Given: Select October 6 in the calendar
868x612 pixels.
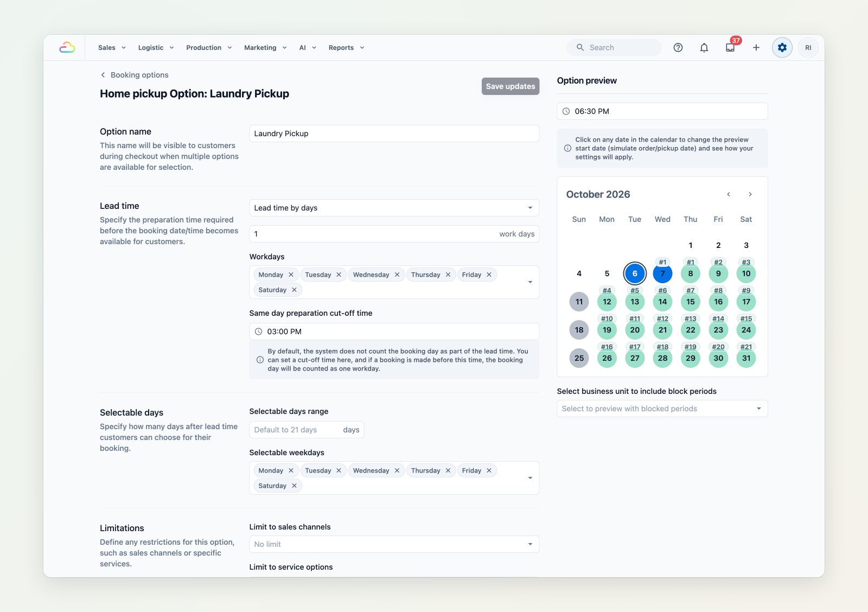Looking at the screenshot, I should (635, 273).
